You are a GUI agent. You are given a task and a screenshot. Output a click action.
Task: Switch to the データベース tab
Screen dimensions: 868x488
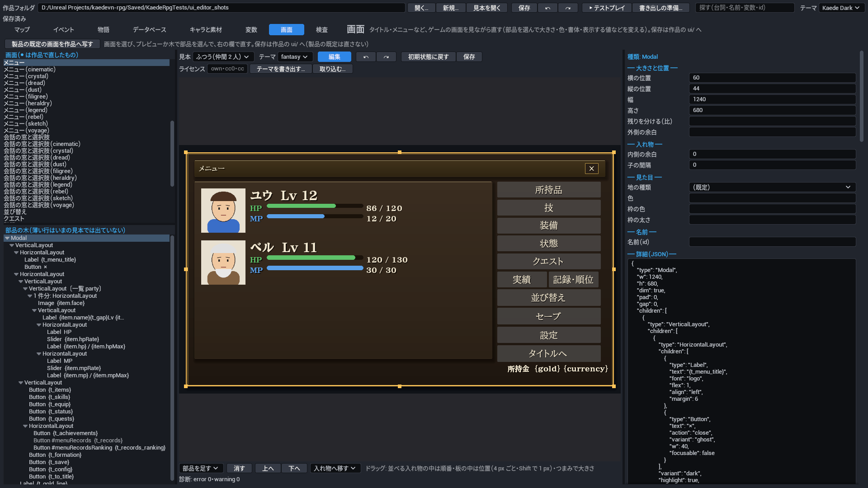click(x=150, y=30)
